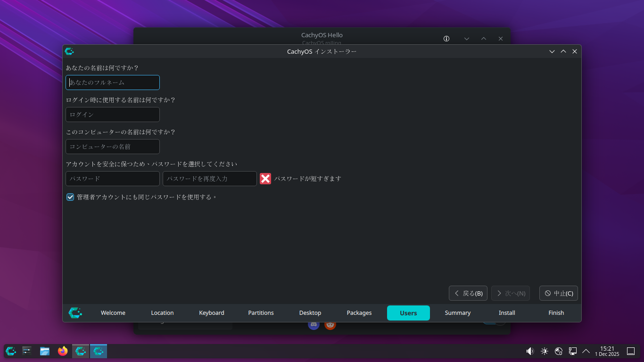Click the あなたの名前は何ですか？ label
This screenshot has height=362, width=644.
coord(102,68)
